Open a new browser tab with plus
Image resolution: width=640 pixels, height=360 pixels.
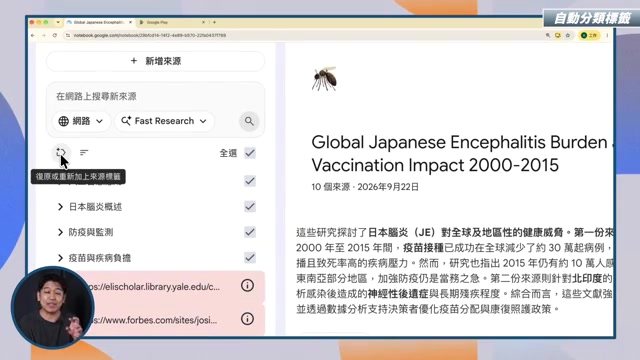coord(215,22)
